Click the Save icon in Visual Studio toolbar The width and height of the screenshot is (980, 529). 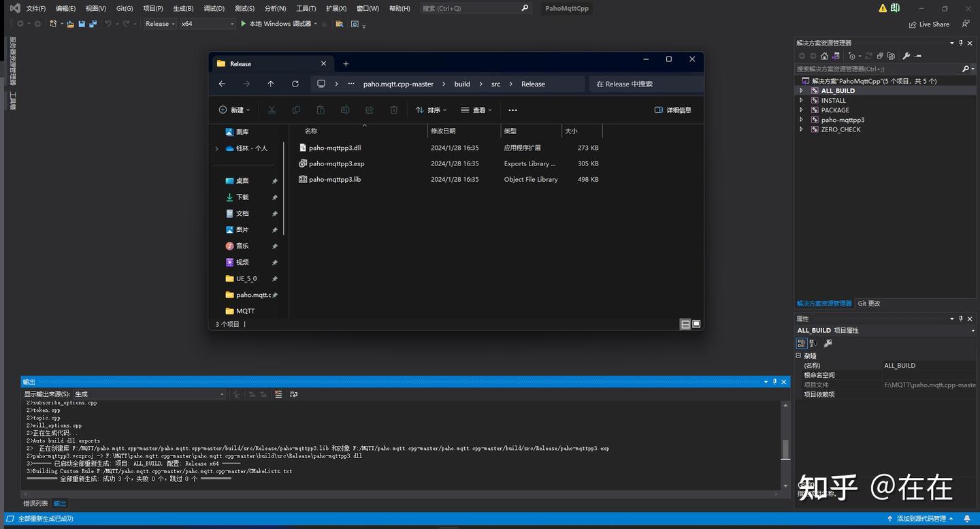click(82, 24)
